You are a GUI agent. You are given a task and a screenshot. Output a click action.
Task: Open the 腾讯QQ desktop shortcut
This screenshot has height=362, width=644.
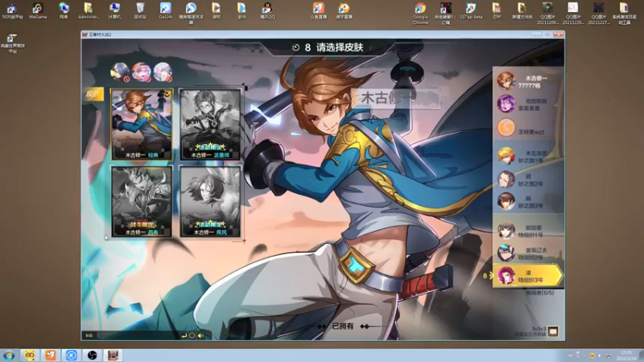(267, 10)
